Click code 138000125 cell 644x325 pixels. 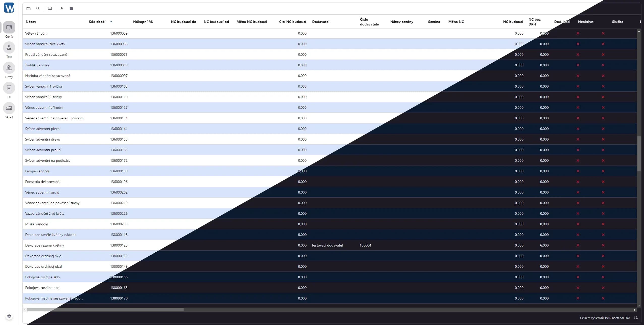pyautogui.click(x=119, y=245)
